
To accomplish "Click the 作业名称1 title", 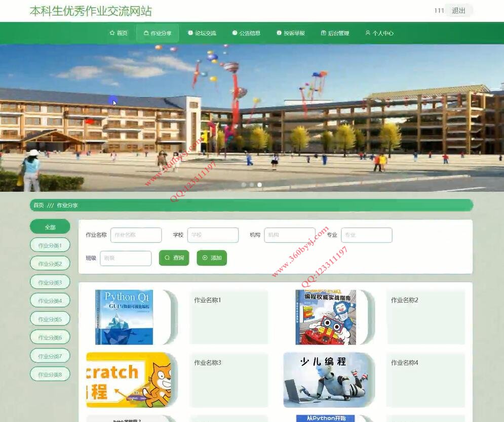I will (207, 300).
